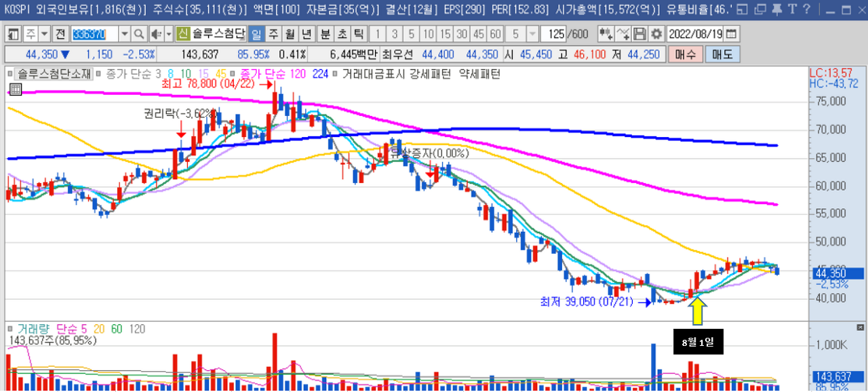Click the window layout icon in title bar
This screenshot has height=392, width=868.
point(742,9)
